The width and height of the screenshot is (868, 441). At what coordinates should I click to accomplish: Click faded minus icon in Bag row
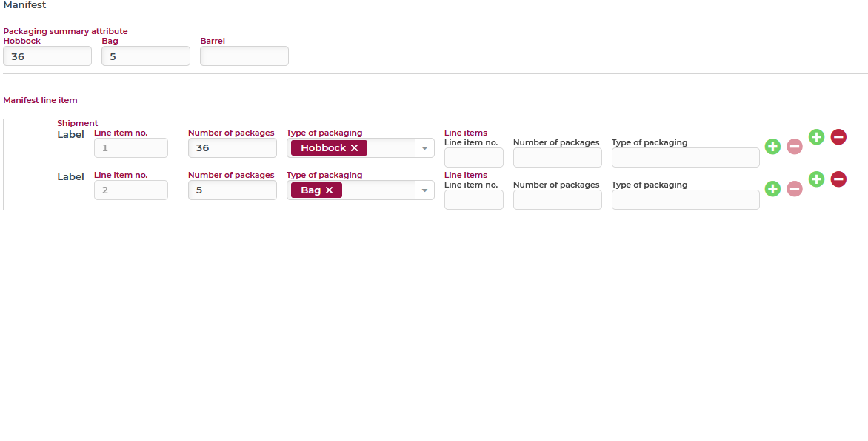coord(795,189)
